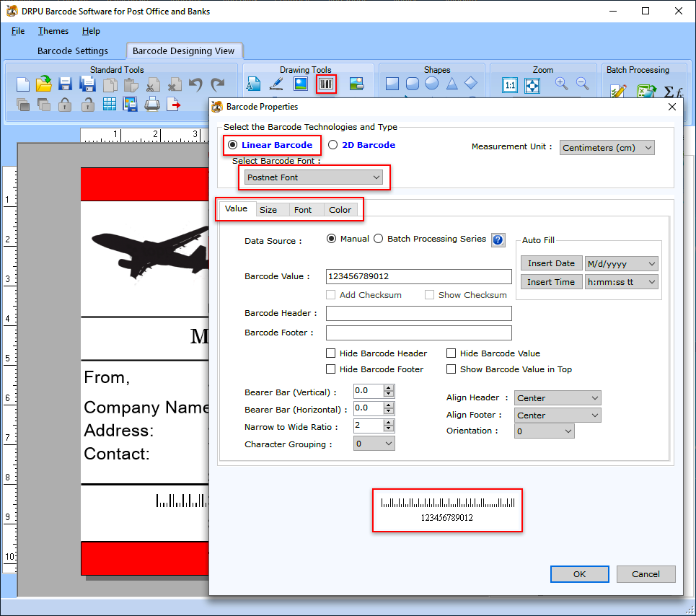
Task: Open the Themes menu
Action: [x=53, y=30]
